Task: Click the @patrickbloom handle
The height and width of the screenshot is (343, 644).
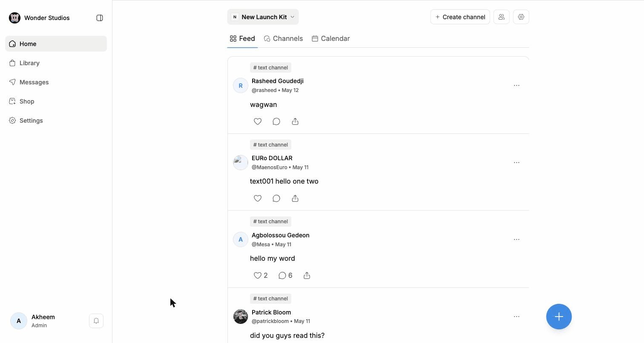Action: click(270, 321)
